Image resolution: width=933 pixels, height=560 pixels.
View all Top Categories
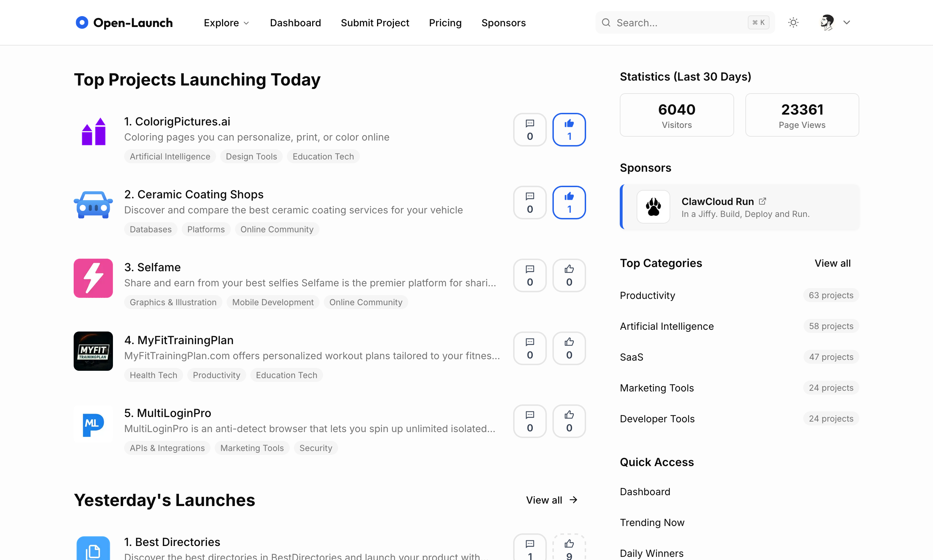(832, 263)
